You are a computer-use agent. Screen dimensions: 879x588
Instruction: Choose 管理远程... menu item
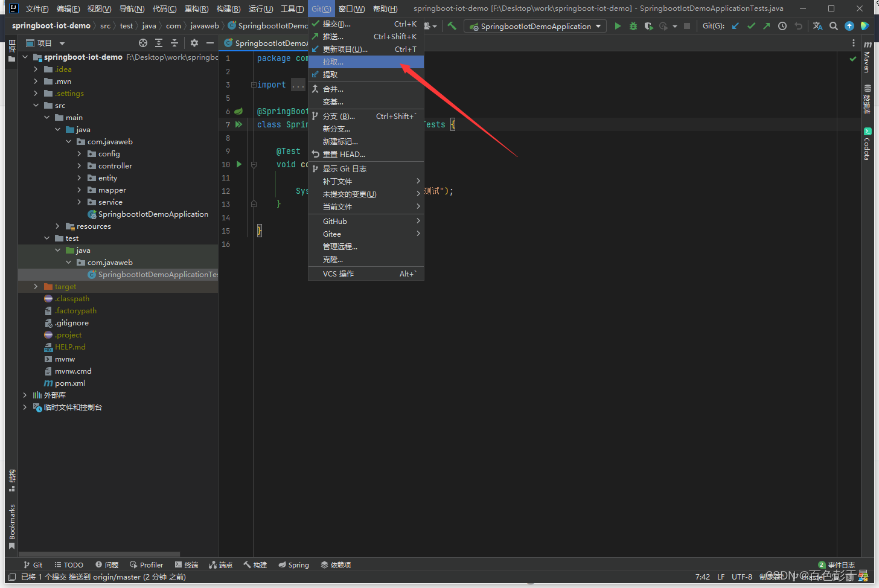click(366, 246)
